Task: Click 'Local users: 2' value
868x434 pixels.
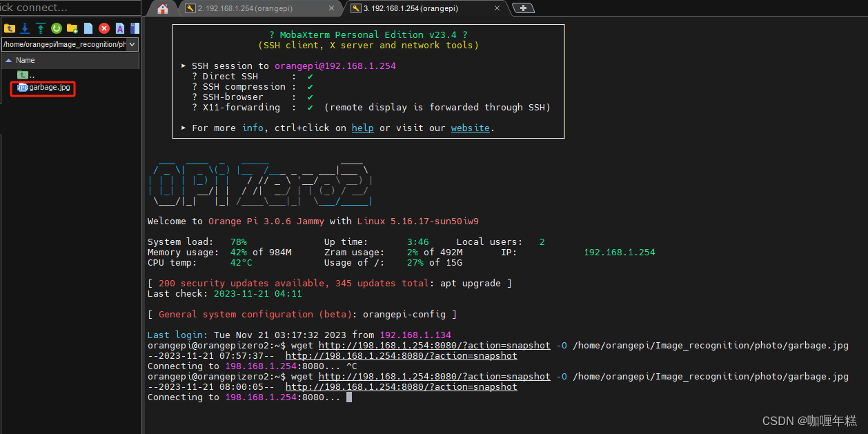Action: pos(542,241)
